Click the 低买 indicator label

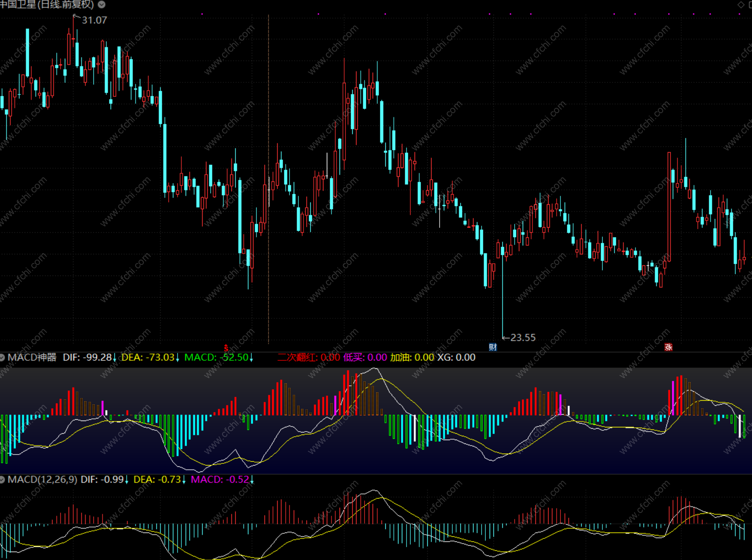tap(354, 357)
